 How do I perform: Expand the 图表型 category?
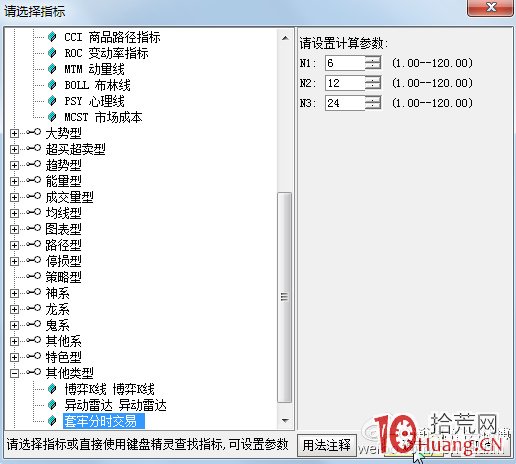14,229
